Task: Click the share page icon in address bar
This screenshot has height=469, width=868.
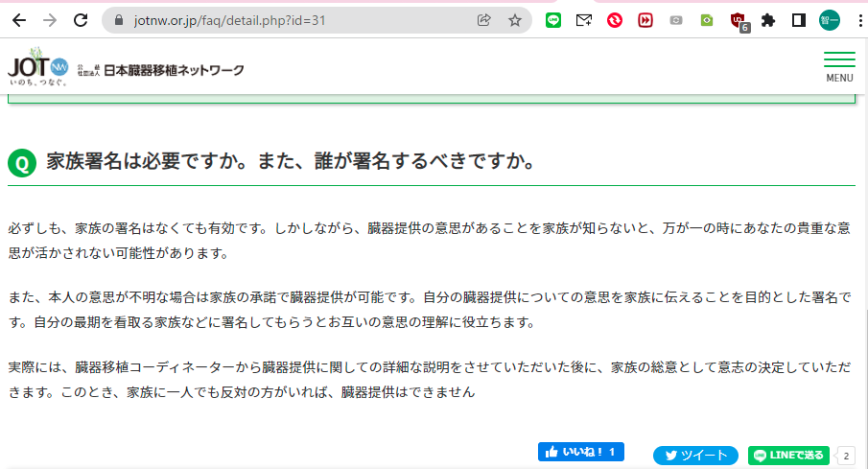Action: [x=484, y=20]
